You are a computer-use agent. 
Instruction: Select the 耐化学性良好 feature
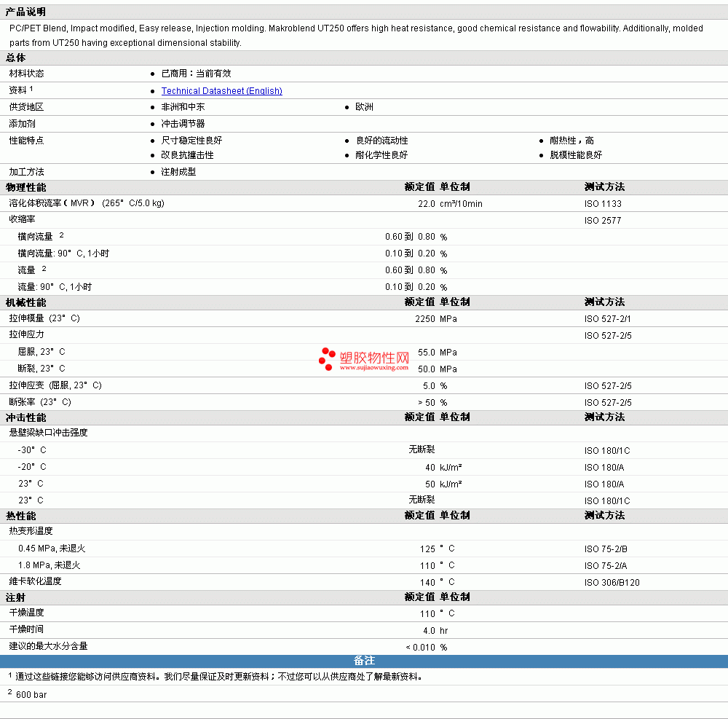[x=381, y=154]
